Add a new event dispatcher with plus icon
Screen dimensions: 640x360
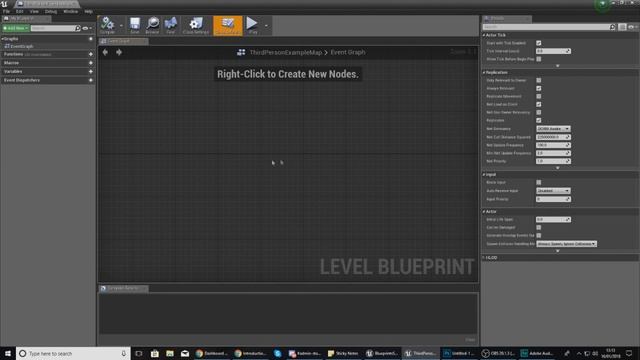(91, 80)
